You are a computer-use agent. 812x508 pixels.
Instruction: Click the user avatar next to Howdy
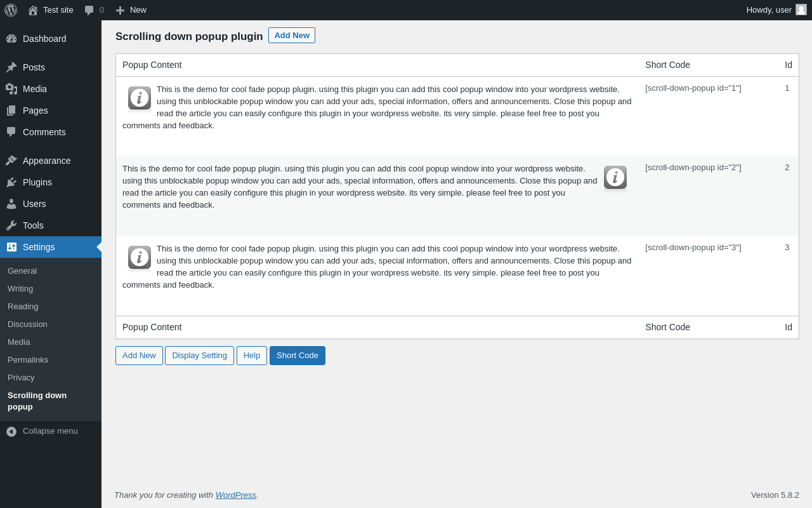click(801, 10)
